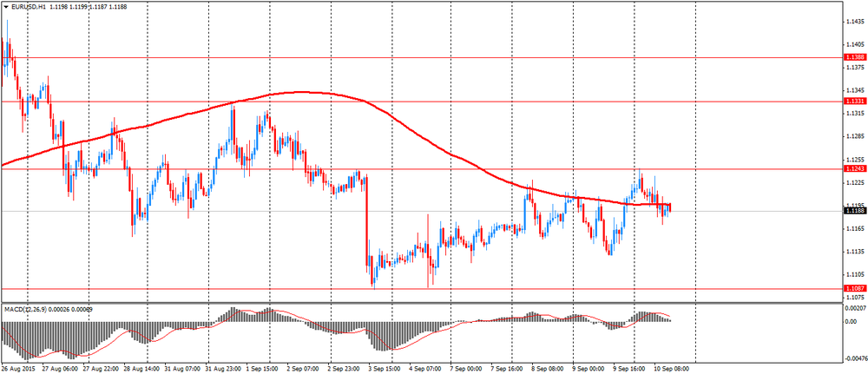
Task: Click the 2 Sep 23:00 time label
Action: (345, 368)
